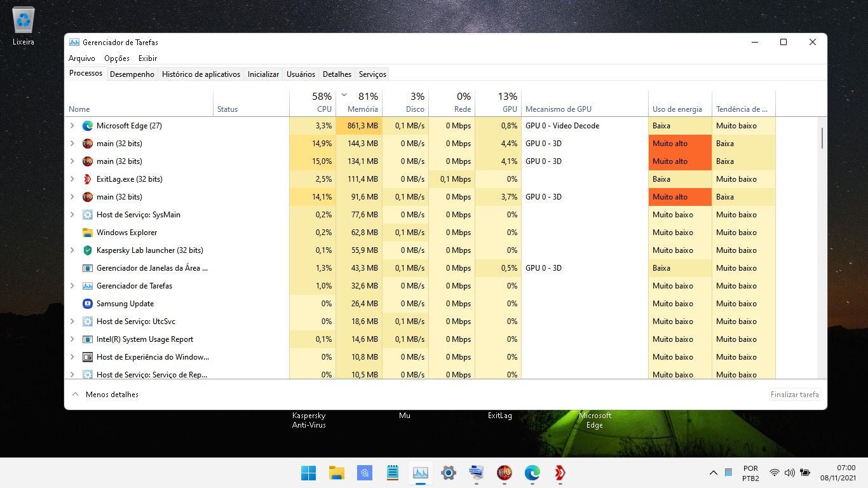
Task: Click the Host de Serviço: UtcSvc icon
Action: (88, 322)
